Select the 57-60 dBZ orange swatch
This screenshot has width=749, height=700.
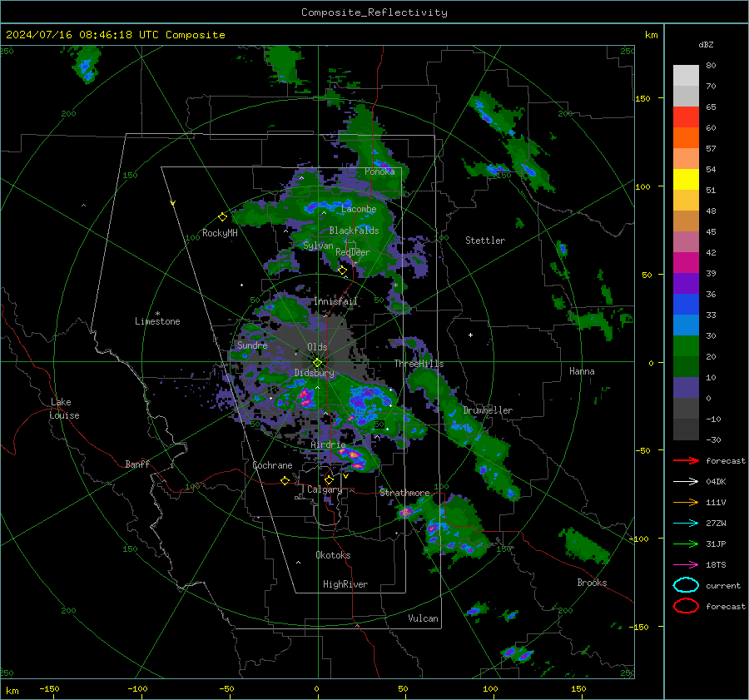click(x=686, y=137)
